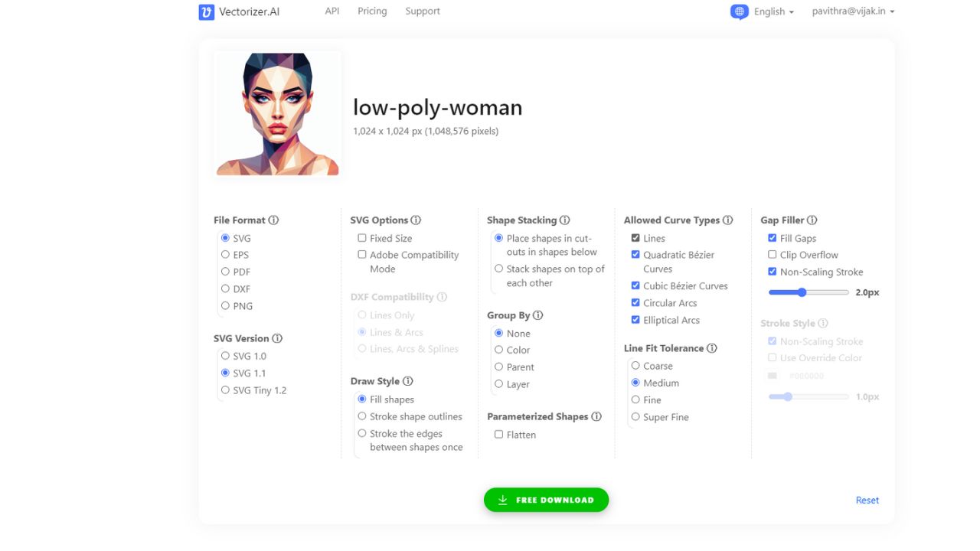Select Medium line fit tolerance
Screen dimensions: 980x551
(635, 383)
